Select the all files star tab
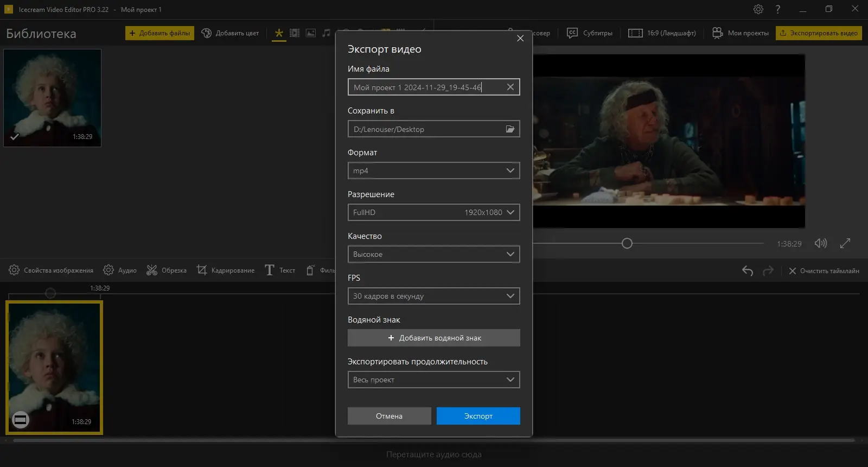868x467 pixels. point(279,33)
